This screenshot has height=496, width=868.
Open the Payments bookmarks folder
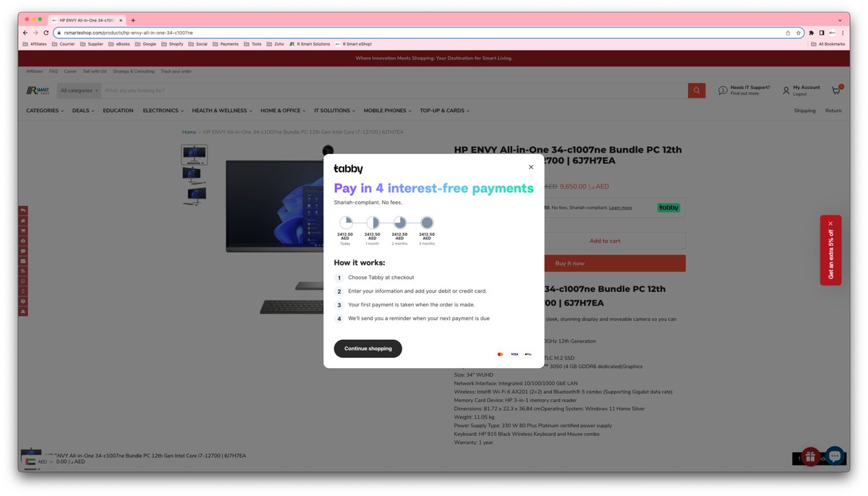(x=226, y=44)
